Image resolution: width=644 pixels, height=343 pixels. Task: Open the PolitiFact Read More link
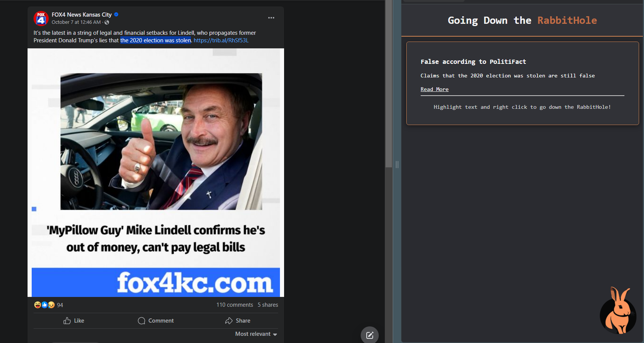click(435, 89)
